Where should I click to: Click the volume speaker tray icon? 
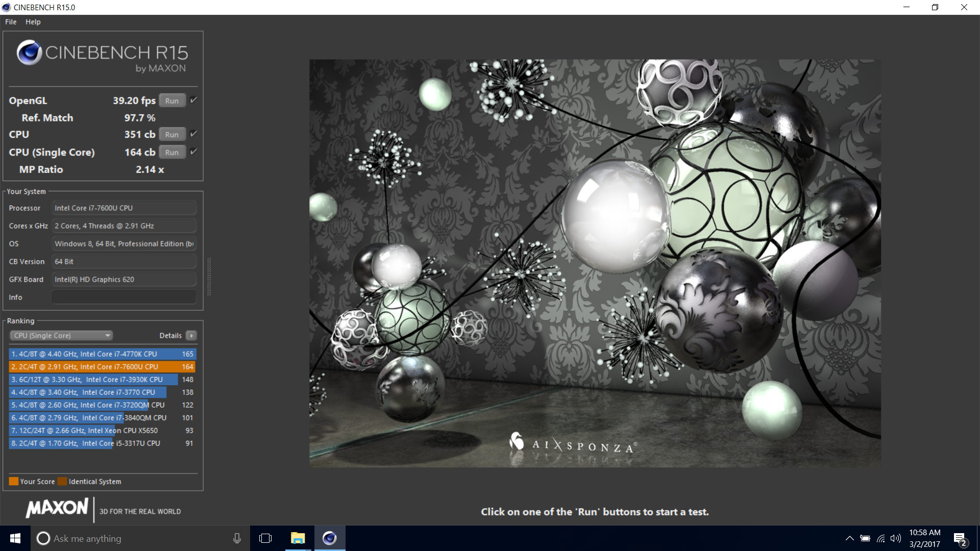896,538
